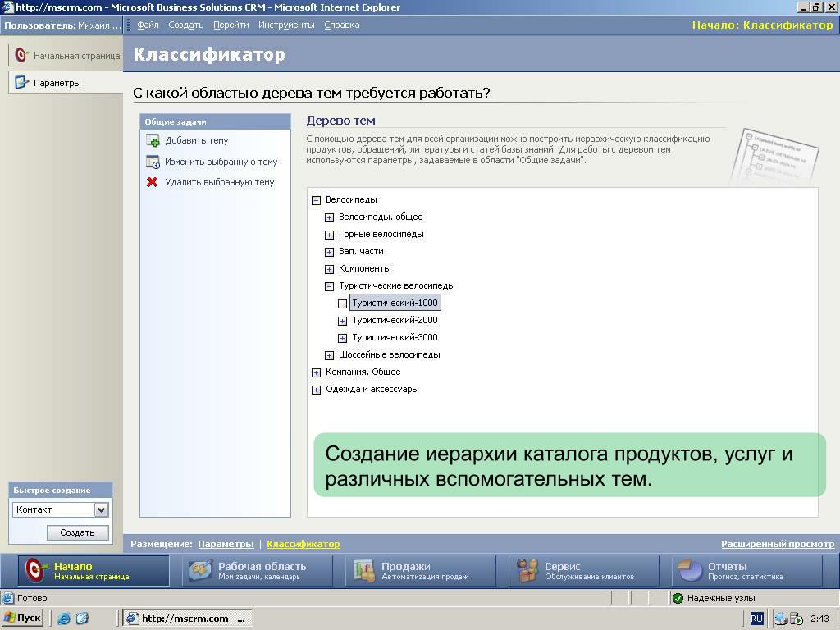Image resolution: width=840 pixels, height=630 pixels.
Task: Click the network connection tray icon
Action: click(x=781, y=619)
